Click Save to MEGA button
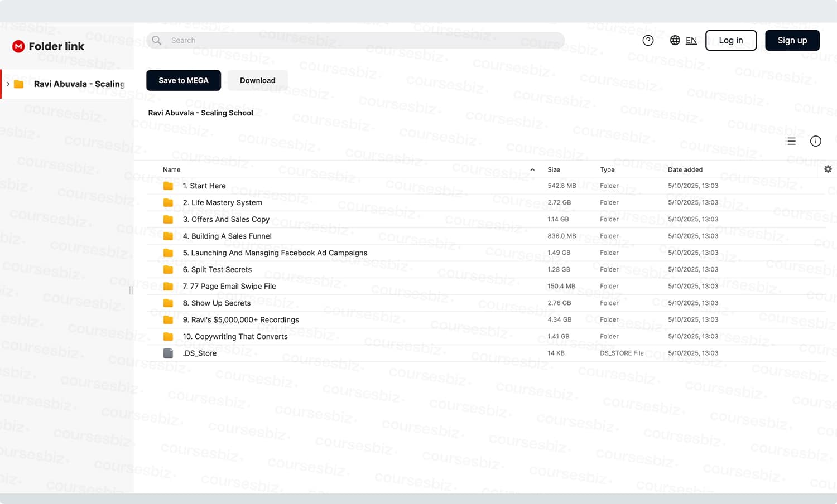Viewport: 837px width, 504px height. coord(184,80)
